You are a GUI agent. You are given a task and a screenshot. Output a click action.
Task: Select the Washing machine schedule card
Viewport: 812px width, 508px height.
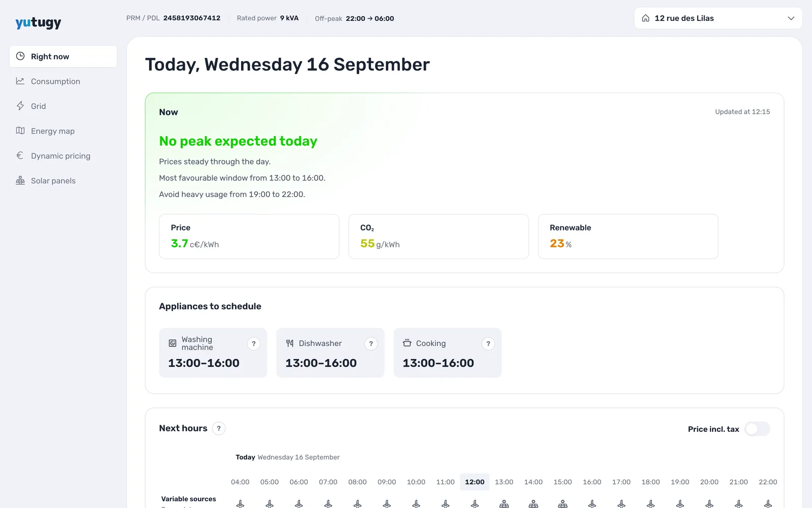(213, 353)
